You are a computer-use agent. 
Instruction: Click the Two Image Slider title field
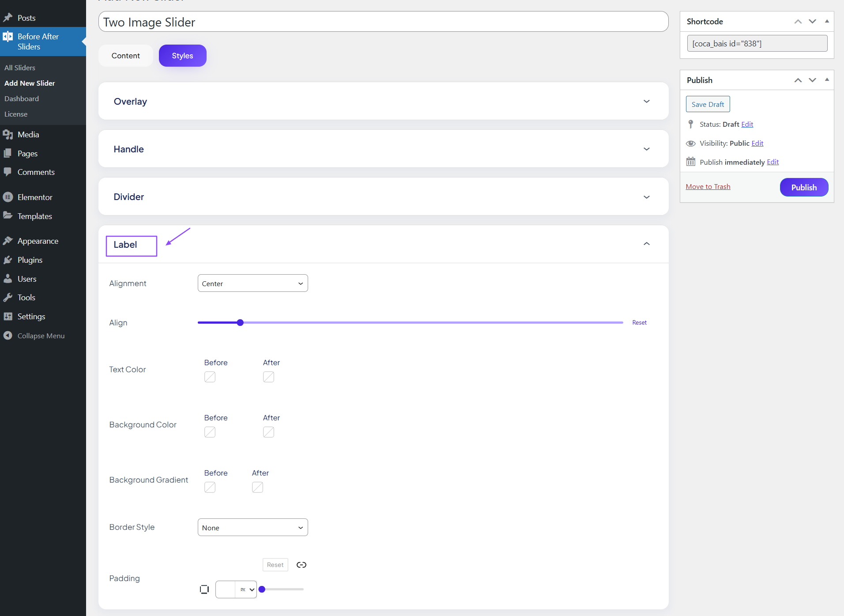click(384, 22)
